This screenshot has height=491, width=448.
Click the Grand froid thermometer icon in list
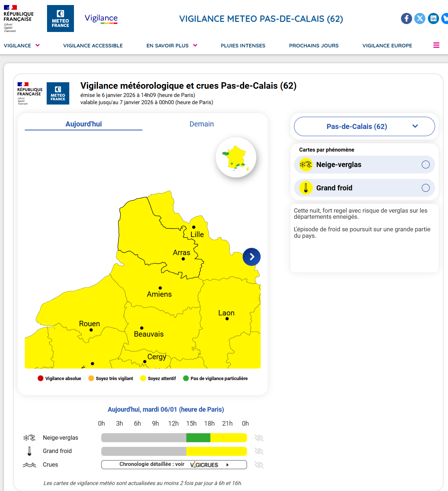coord(306,188)
